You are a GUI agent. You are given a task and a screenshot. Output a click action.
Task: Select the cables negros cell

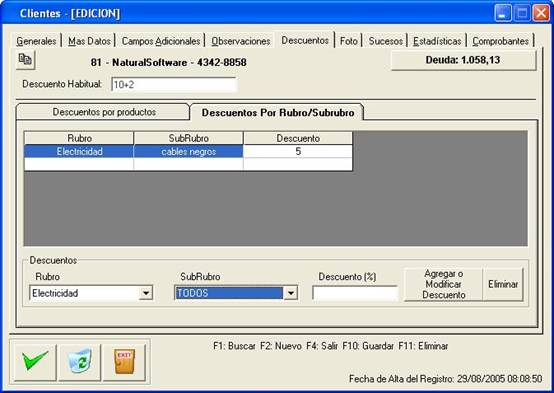[x=189, y=152]
